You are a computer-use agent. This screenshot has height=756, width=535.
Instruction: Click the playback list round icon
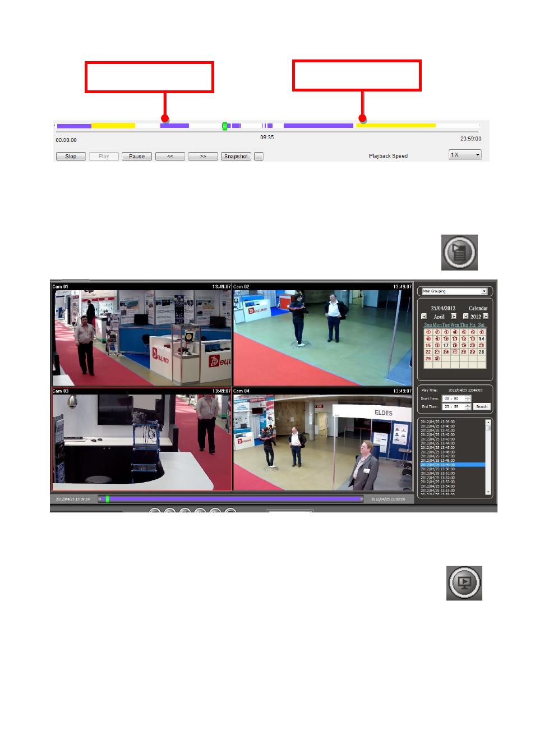pos(459,253)
